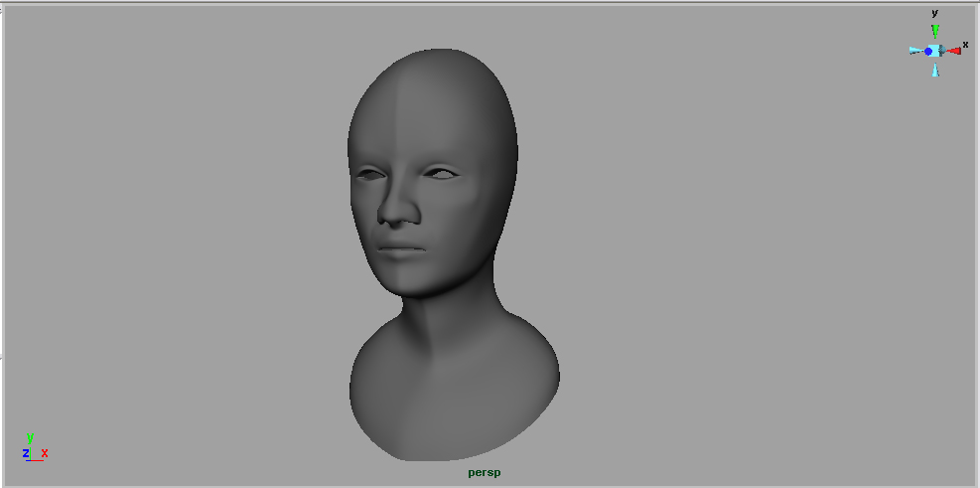This screenshot has height=488, width=980.
Task: Click the red X cone on view compass
Action: click(953, 51)
